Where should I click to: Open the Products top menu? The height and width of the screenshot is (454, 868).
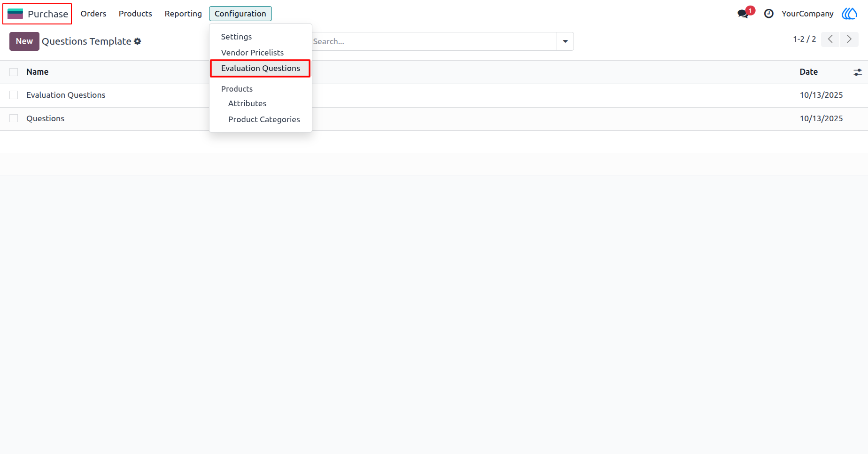tap(135, 14)
